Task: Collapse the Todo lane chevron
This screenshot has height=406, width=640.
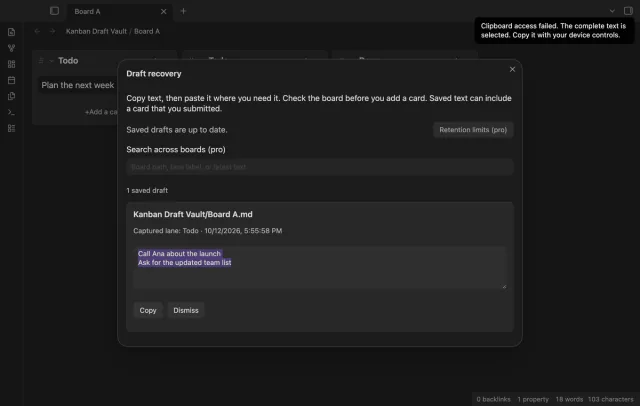Action: coord(51,61)
